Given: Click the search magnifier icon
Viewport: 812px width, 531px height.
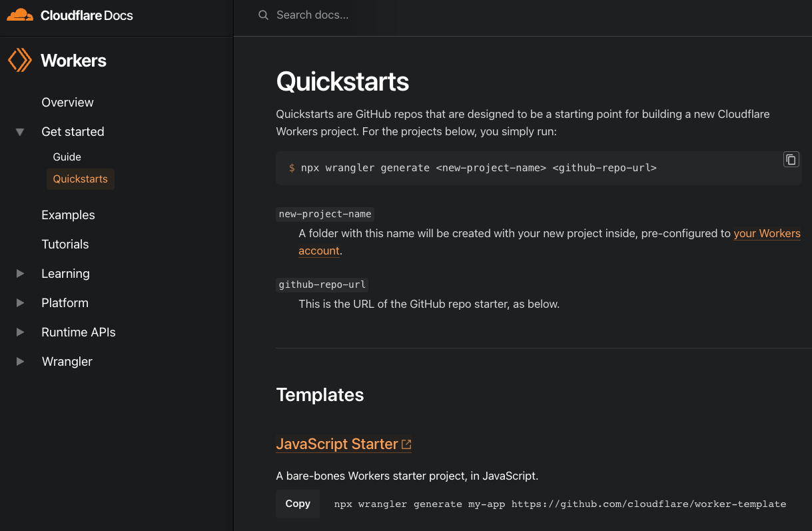Looking at the screenshot, I should pyautogui.click(x=263, y=15).
